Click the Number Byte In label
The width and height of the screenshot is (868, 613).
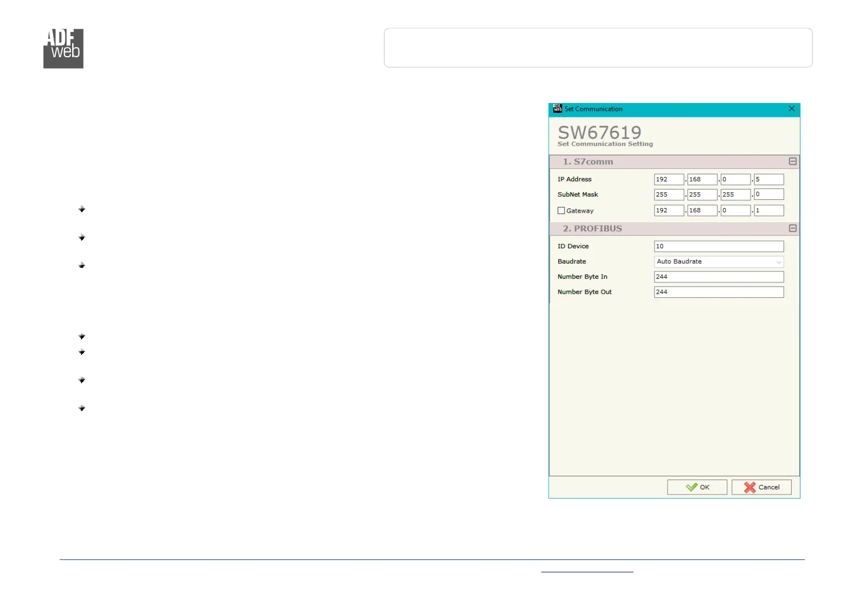(x=582, y=277)
